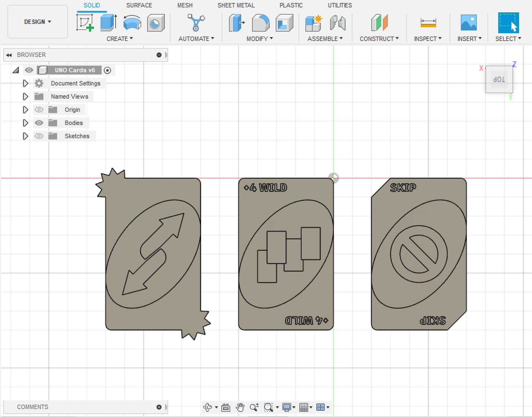Select the Revolve tool icon
Image resolution: width=532 pixels, height=417 pixels.
(x=132, y=23)
